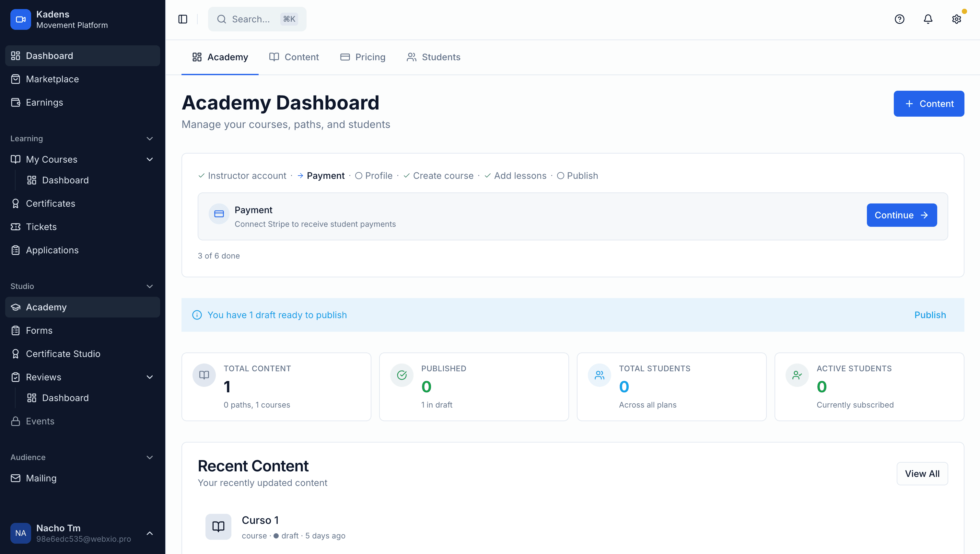This screenshot has height=554, width=980.
Task: Select the Profile step circle
Action: click(x=358, y=176)
